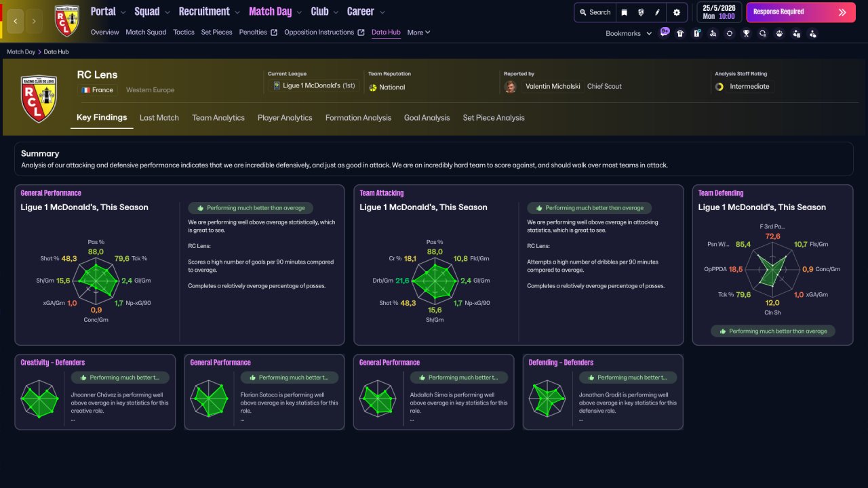Go to the Set Pieces submenu item
Image resolution: width=868 pixels, height=488 pixels.
coord(217,33)
